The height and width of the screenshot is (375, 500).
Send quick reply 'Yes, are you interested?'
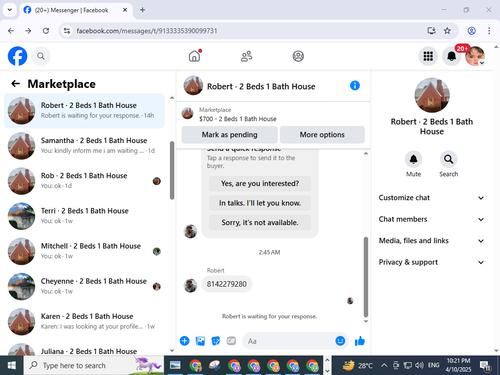[x=260, y=183]
